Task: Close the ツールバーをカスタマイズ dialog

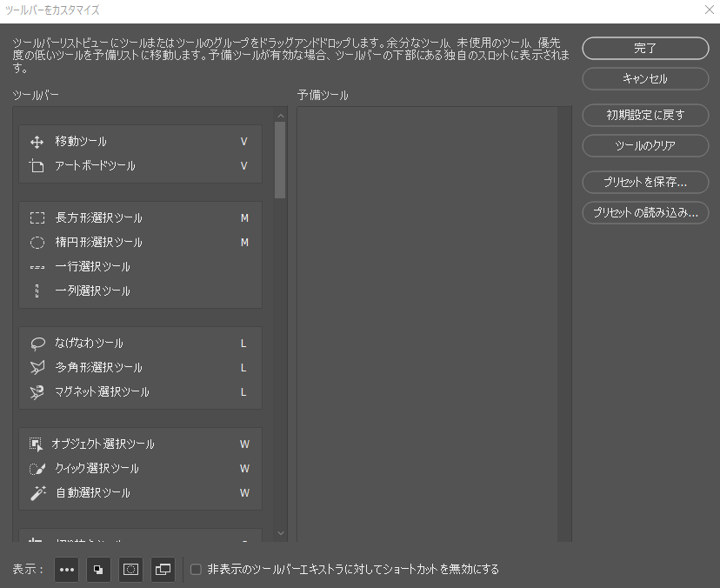Action: tap(709, 10)
